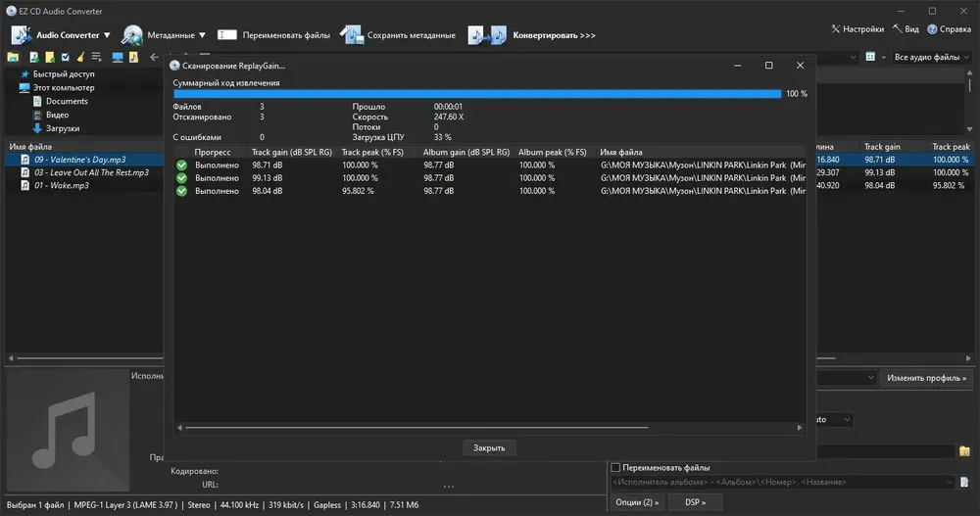Click the naming-pattern edit icon
Screen dimensions: 980x516
tap(964, 482)
